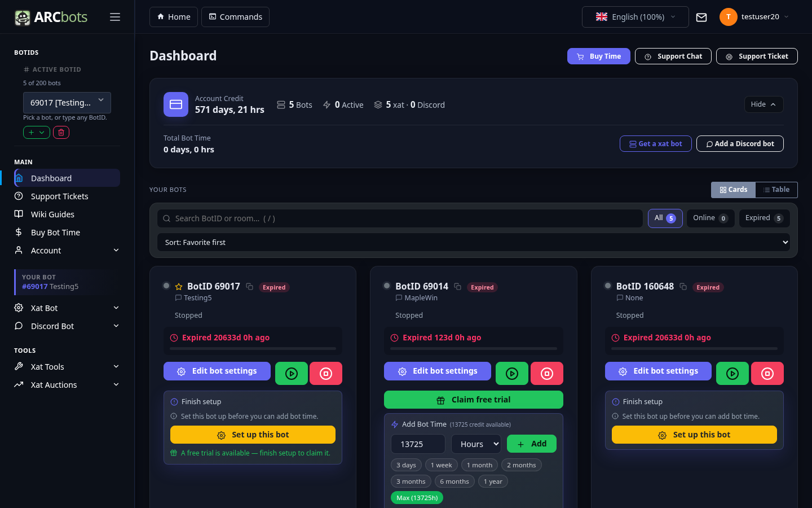Click Get a xat bot
Viewport: 812px width, 508px height.
coord(656,144)
